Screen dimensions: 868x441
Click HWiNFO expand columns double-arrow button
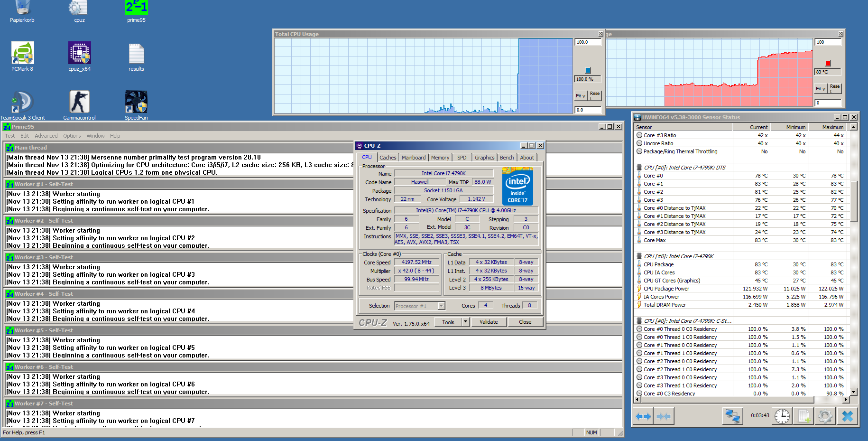point(643,416)
